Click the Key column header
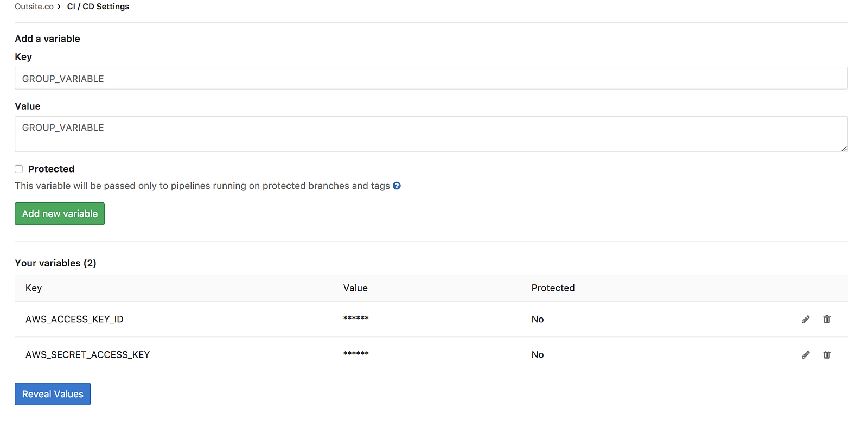868x426 pixels. point(34,288)
